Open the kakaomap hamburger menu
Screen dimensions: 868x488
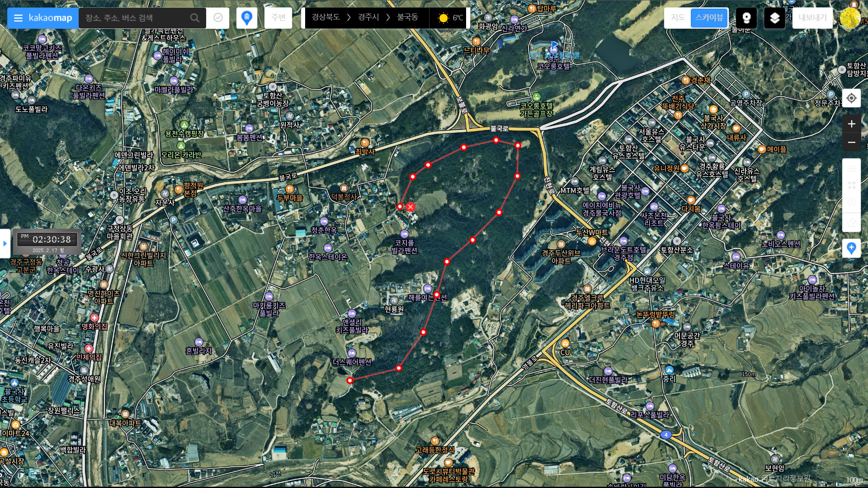pyautogui.click(x=18, y=18)
